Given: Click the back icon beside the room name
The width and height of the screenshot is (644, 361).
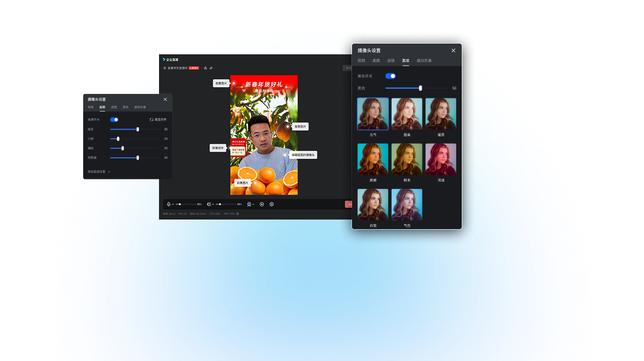Looking at the screenshot, I should click(165, 68).
